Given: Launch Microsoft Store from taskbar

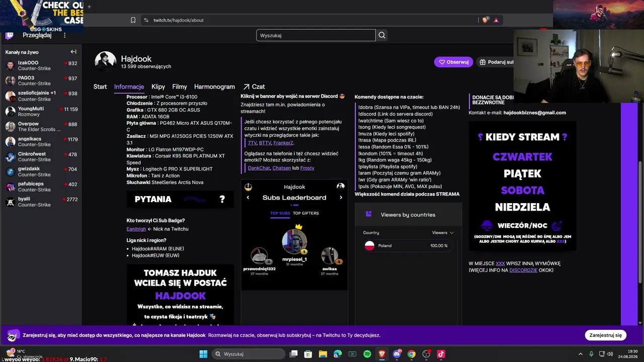Looking at the screenshot, I should (308, 354).
